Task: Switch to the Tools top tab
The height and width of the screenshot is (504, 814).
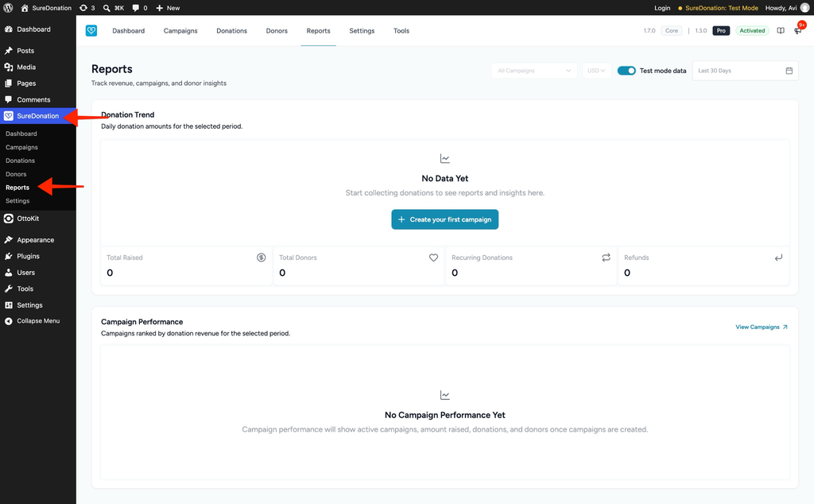Action: 401,31
